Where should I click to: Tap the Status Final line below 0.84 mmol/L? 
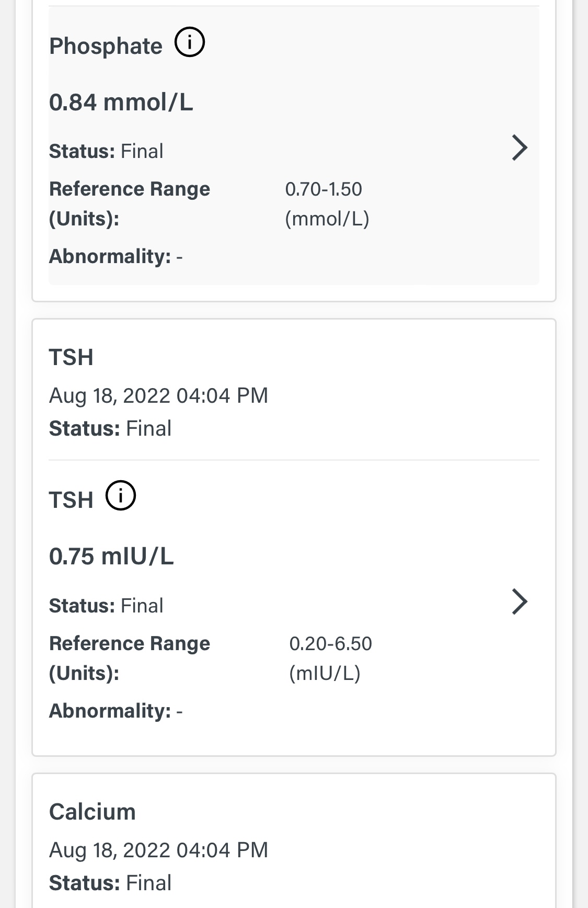pyautogui.click(x=106, y=151)
